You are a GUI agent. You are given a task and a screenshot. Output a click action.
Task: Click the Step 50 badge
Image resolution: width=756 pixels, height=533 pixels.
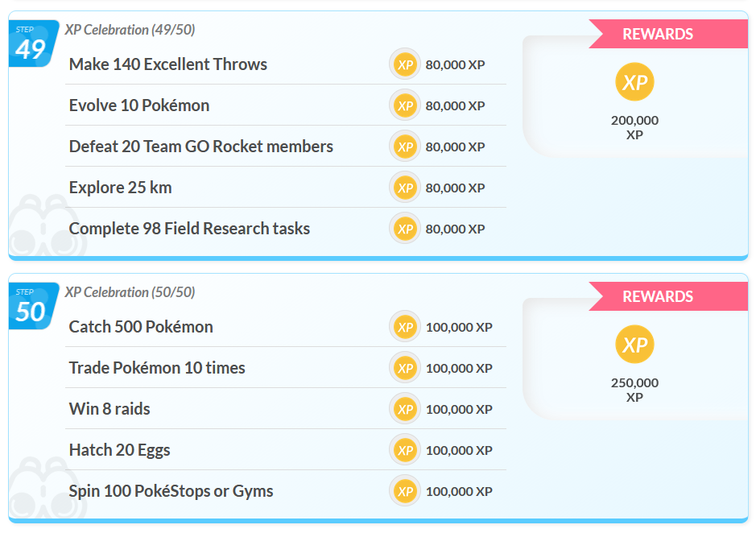(x=33, y=306)
